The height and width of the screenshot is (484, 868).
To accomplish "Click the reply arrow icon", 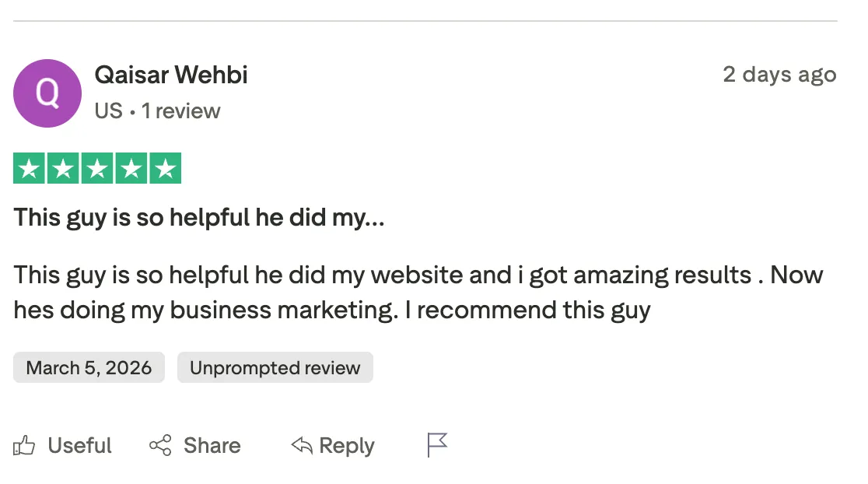I will (301, 446).
